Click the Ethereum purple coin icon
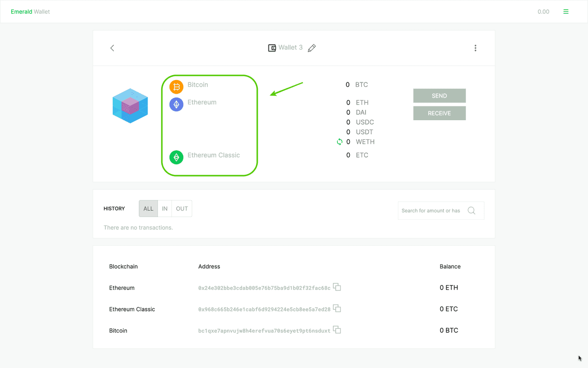 pos(176,105)
